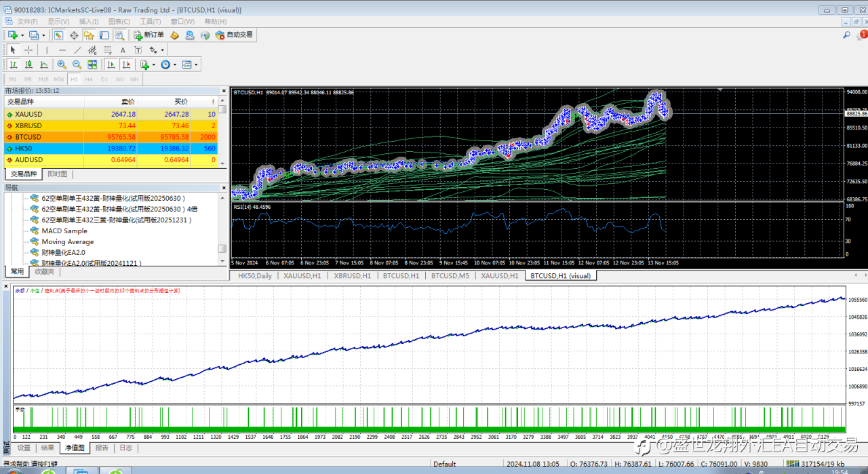The height and width of the screenshot is (474, 868).
Task: Select the BTCUSD row in Market Watch
Action: click(28, 137)
